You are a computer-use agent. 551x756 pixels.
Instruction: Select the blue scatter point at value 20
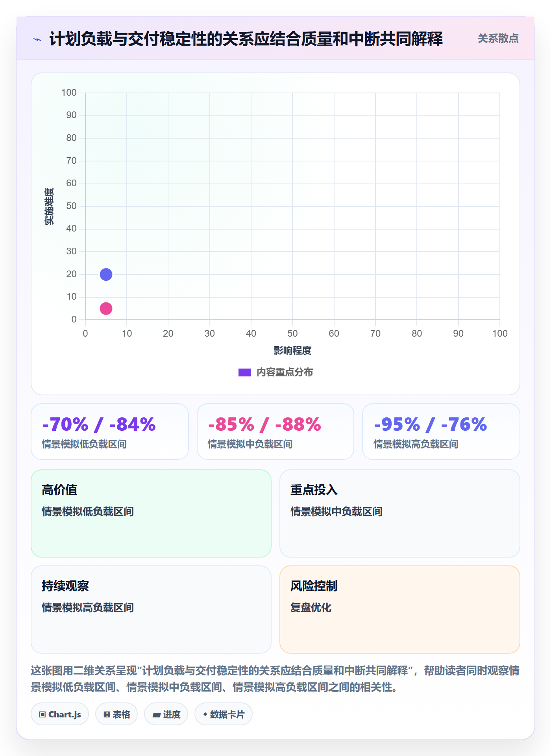coord(106,274)
